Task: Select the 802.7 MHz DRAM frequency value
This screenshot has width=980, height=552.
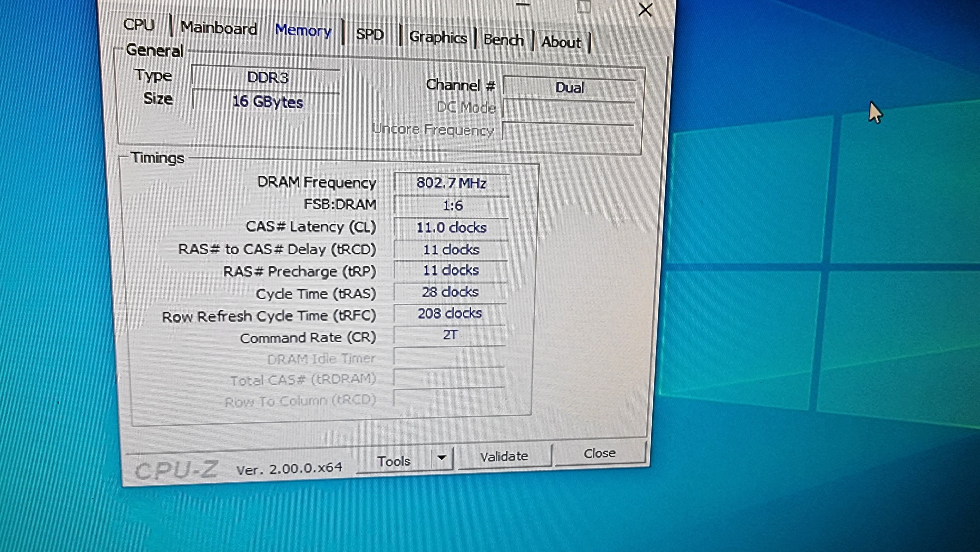Action: (x=452, y=183)
